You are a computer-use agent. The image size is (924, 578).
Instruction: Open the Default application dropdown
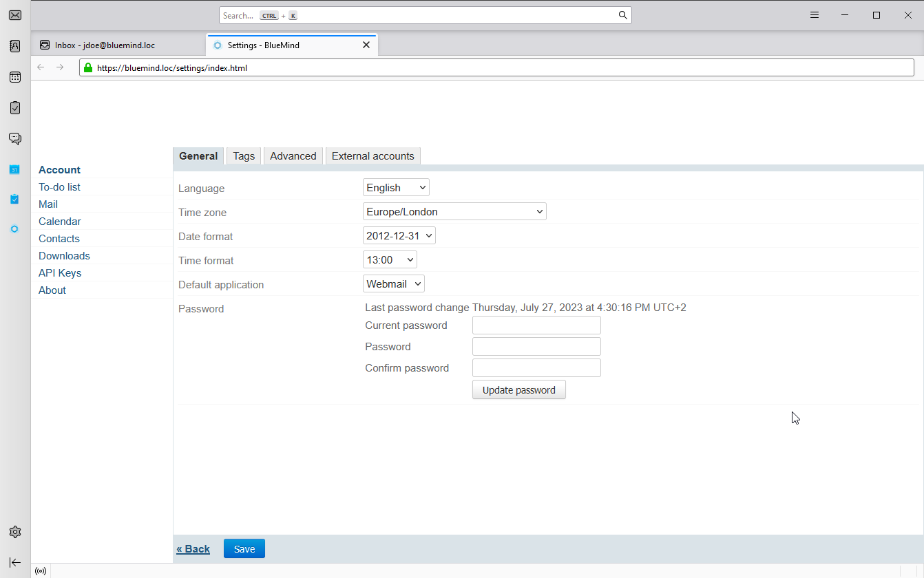coord(394,283)
